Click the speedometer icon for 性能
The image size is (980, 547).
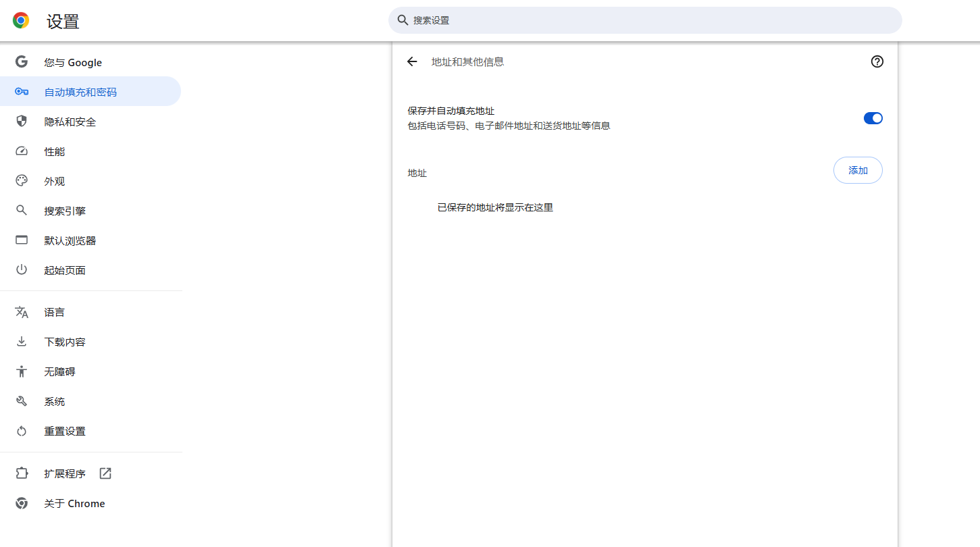tap(22, 151)
